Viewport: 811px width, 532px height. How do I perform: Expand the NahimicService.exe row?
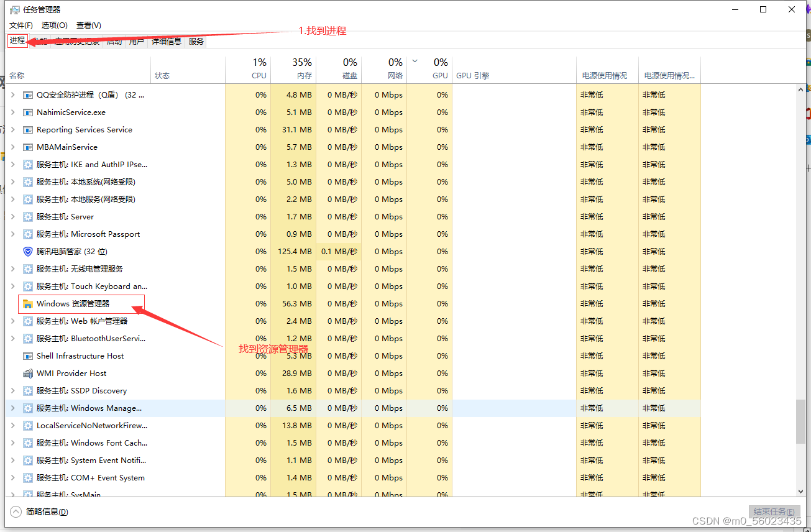click(x=13, y=112)
